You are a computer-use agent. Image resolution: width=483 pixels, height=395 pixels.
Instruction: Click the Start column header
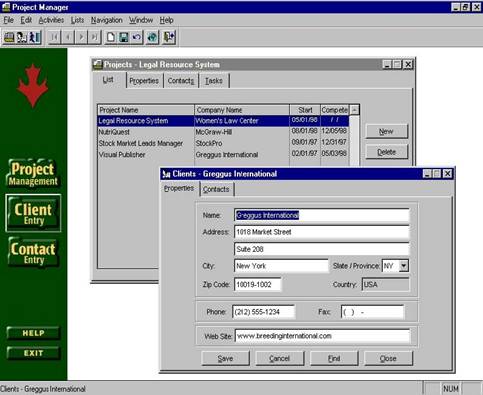coord(305,110)
